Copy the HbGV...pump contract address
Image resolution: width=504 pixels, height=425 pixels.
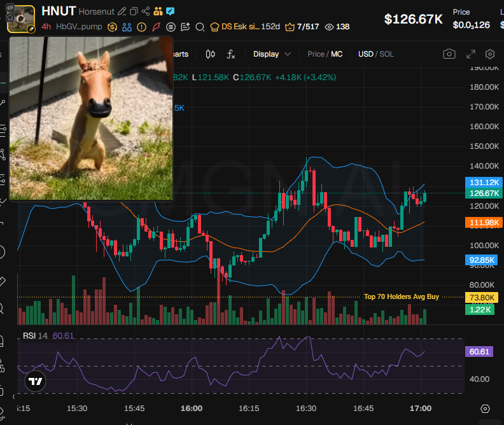[x=79, y=27]
